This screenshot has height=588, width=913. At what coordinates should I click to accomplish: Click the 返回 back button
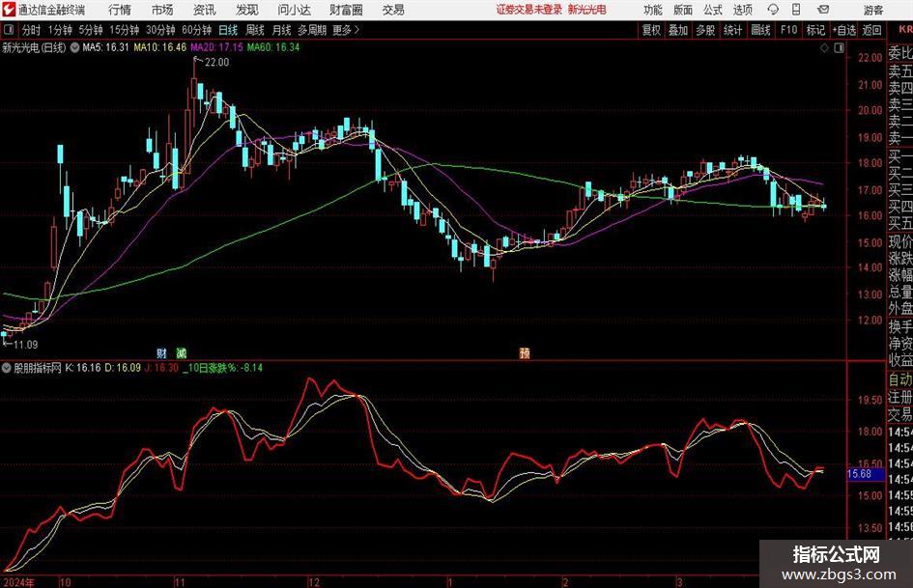871,30
